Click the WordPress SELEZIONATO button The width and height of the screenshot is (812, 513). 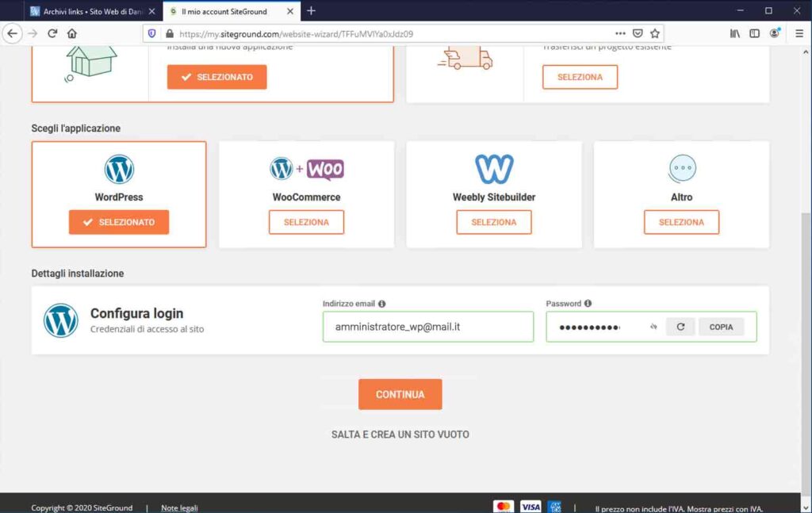tap(119, 222)
